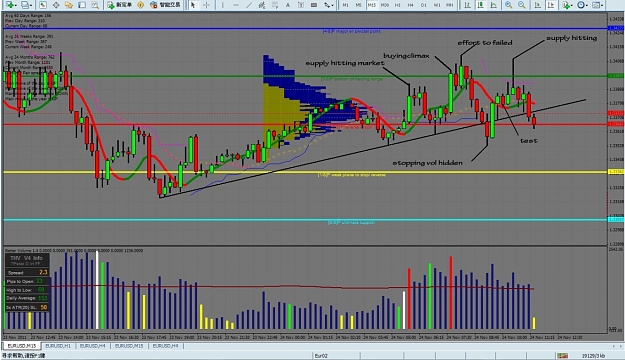Open a new chart window

(9, 5)
